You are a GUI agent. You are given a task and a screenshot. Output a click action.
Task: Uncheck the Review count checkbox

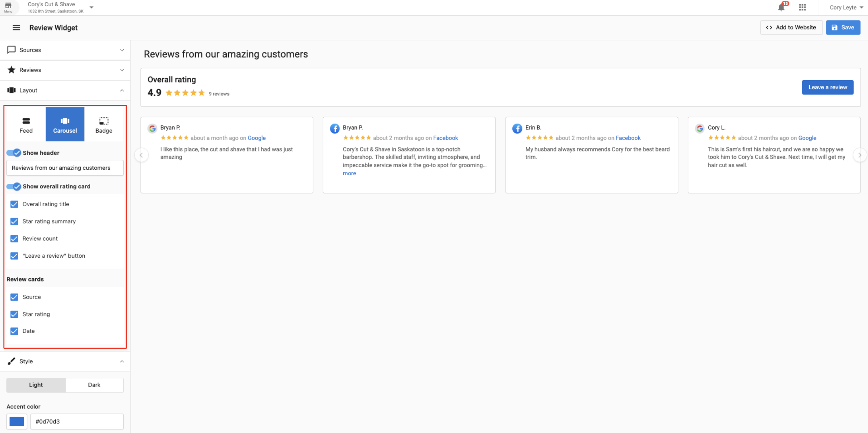pyautogui.click(x=14, y=238)
